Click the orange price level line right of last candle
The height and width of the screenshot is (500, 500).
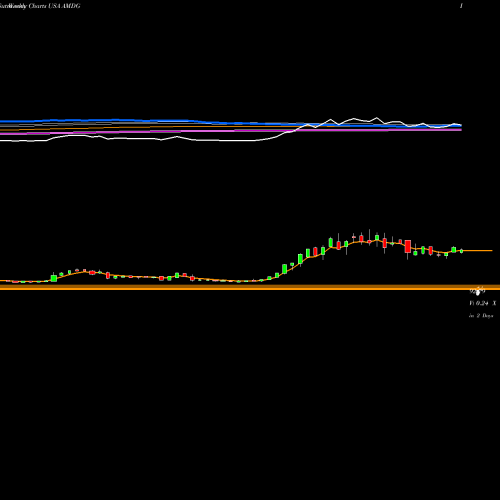477,250
